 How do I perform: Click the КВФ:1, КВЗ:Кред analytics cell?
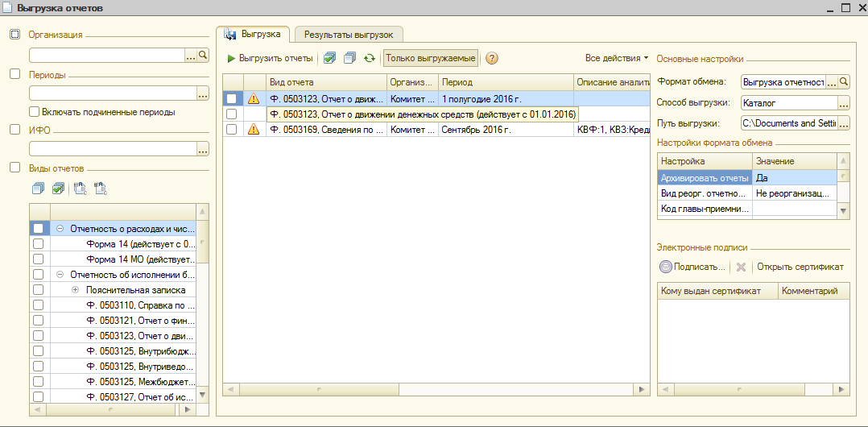(612, 129)
